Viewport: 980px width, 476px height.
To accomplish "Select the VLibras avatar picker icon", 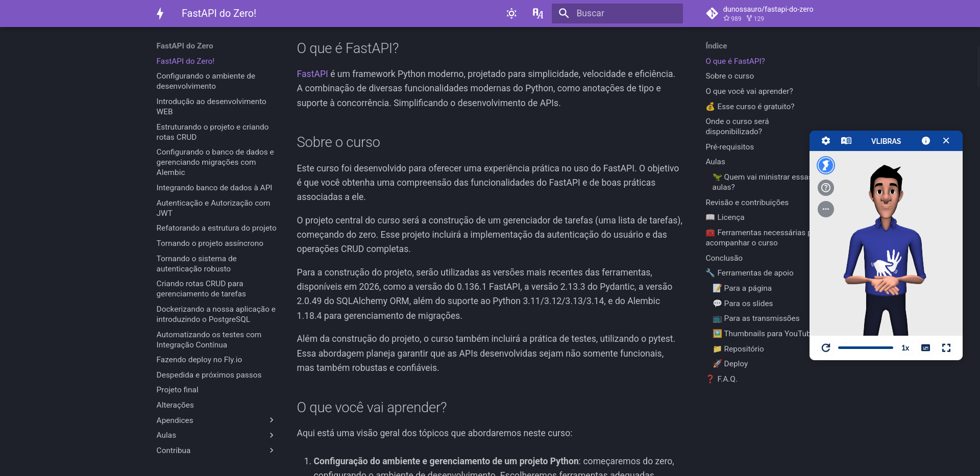I will point(826,165).
